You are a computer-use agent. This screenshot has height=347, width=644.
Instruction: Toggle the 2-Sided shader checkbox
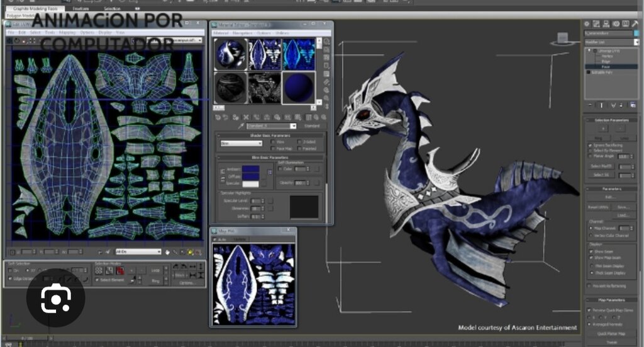tap(299, 142)
